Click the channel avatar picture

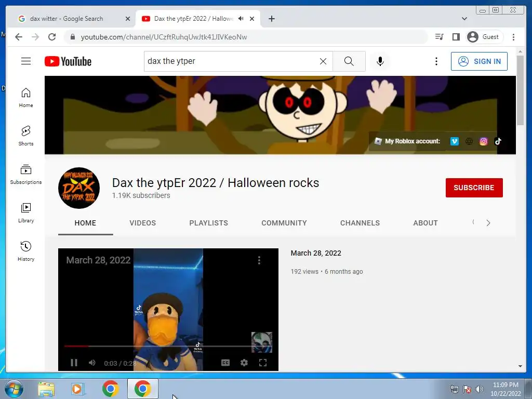pyautogui.click(x=79, y=188)
